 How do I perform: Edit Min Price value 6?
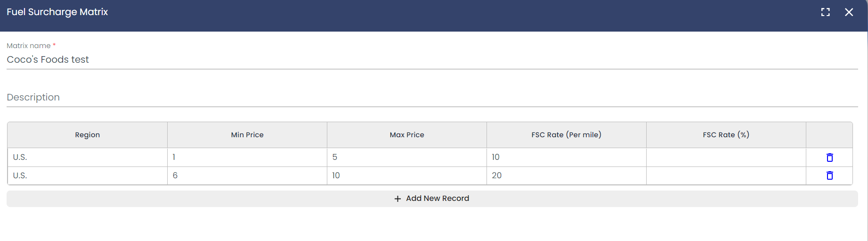click(247, 175)
